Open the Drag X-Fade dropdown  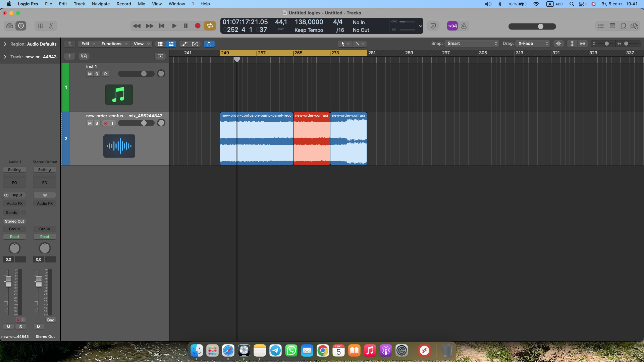tap(533, 44)
